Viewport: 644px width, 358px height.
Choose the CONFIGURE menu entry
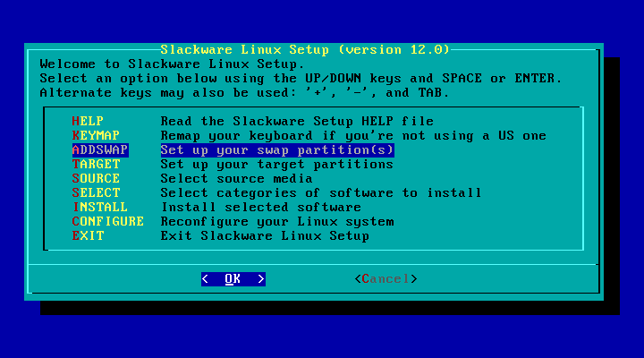(x=107, y=222)
